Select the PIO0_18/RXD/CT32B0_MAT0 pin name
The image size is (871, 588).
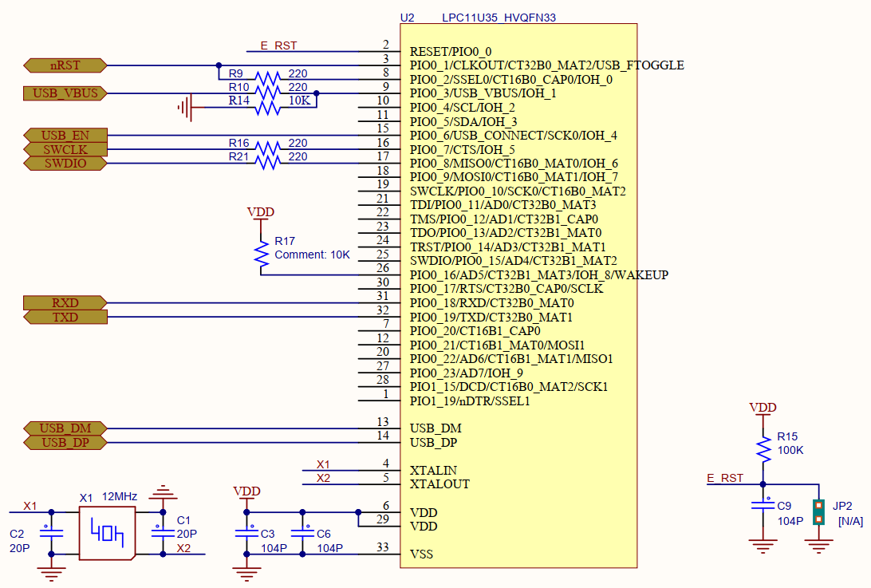tap(491, 303)
